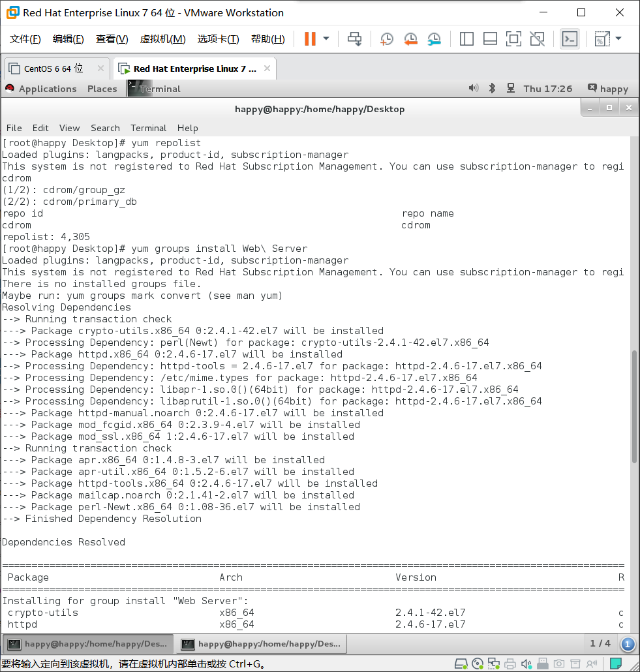Viewport: 640px width, 672px height.
Task: Open the power options dropdown beside the pause button
Action: [326, 39]
